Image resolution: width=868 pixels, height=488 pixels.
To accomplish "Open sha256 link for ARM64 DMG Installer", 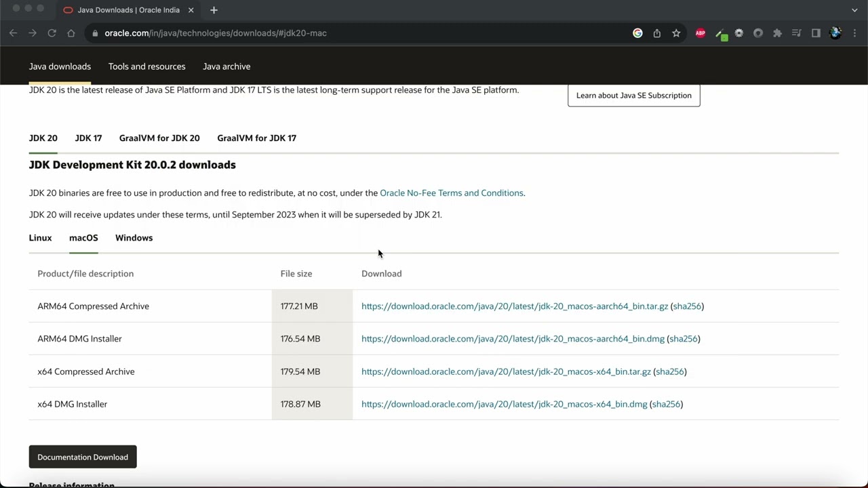I will (684, 339).
